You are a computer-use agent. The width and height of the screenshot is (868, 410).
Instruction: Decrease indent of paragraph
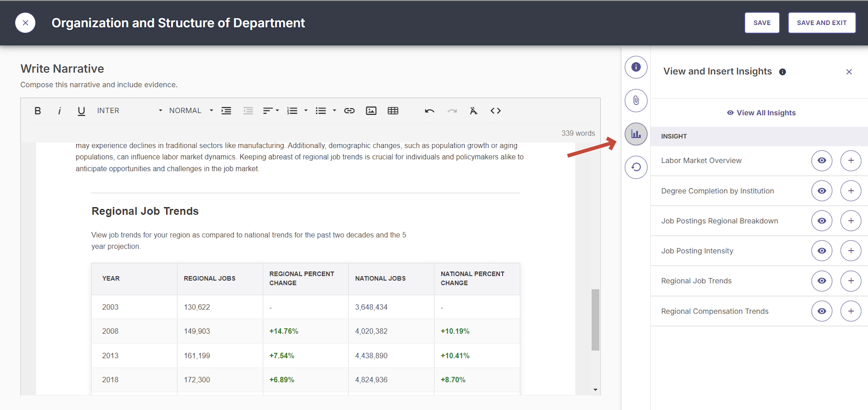[248, 110]
